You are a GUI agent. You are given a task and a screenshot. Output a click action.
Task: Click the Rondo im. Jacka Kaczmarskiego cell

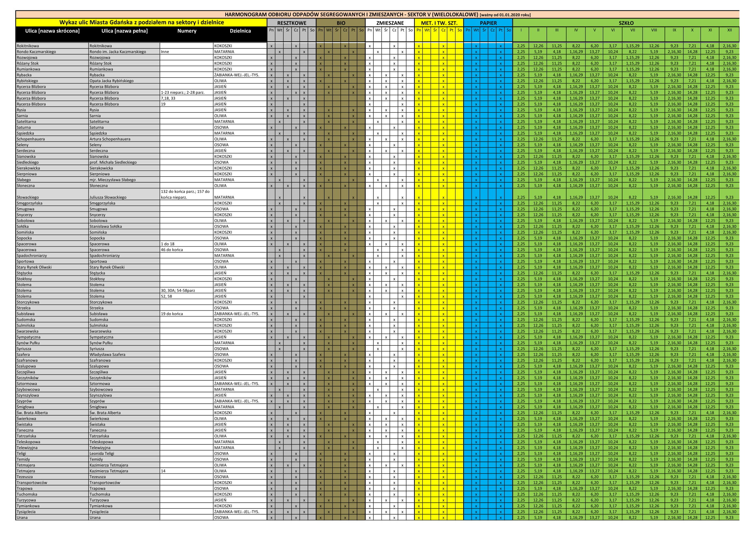pos(118,52)
